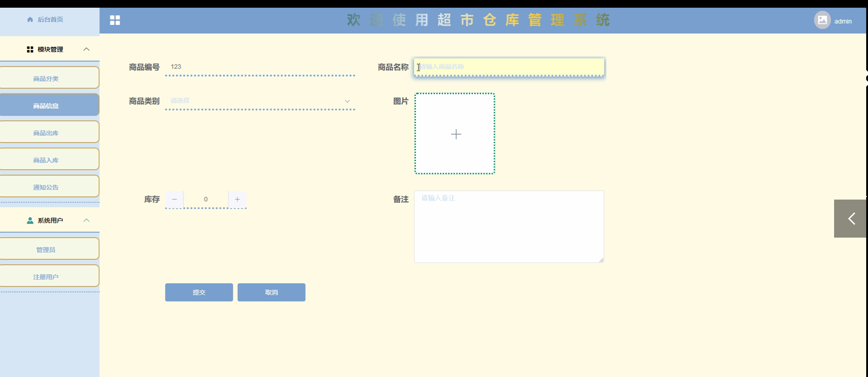Focus the 商品编号 input containing 123

[x=260, y=67]
